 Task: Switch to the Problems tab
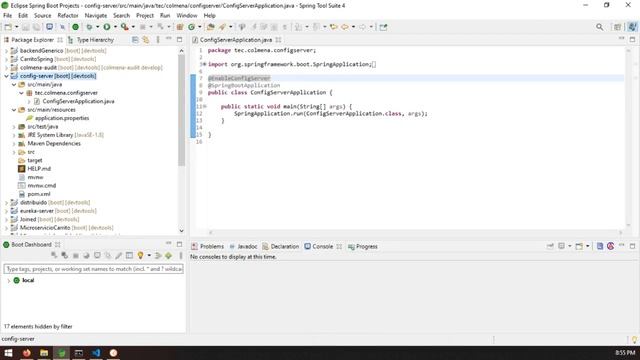pos(207,246)
